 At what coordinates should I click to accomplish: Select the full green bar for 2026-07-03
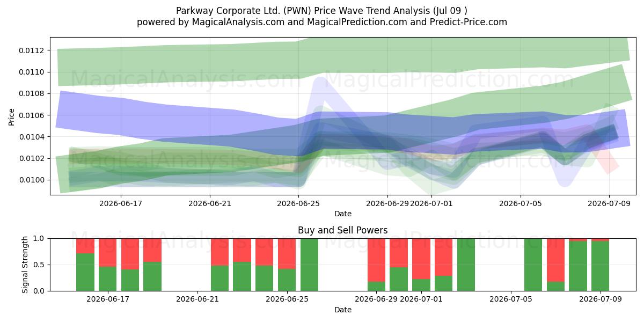click(466, 265)
